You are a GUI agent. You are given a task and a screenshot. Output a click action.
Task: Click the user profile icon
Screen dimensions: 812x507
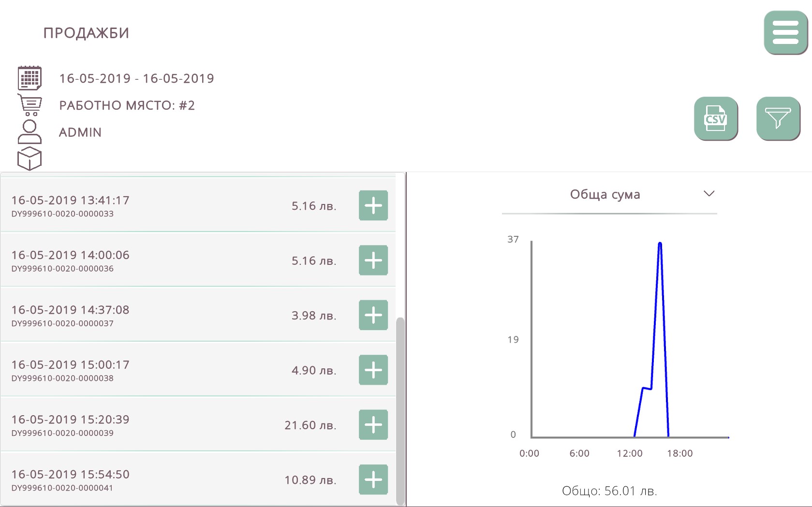click(30, 132)
